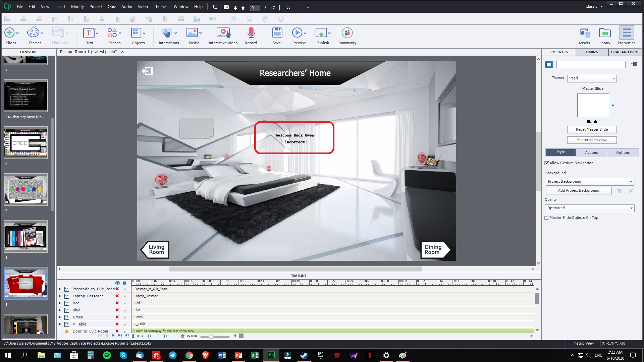Switch to the Timing tab

pyautogui.click(x=592, y=52)
